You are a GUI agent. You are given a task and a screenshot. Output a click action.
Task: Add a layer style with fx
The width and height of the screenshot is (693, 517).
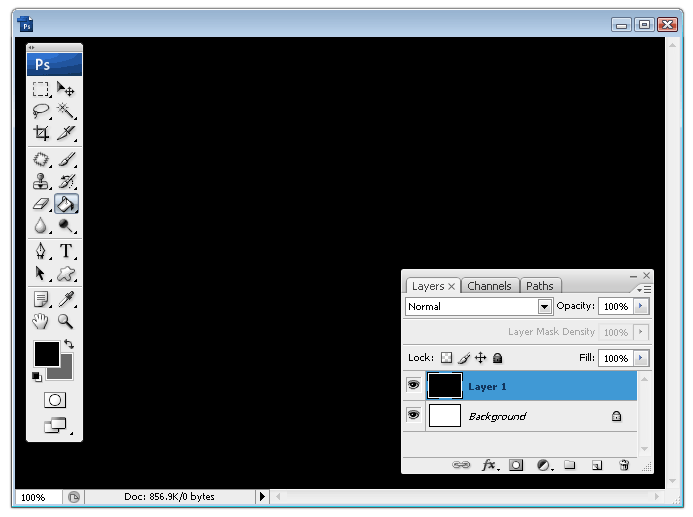click(x=490, y=464)
